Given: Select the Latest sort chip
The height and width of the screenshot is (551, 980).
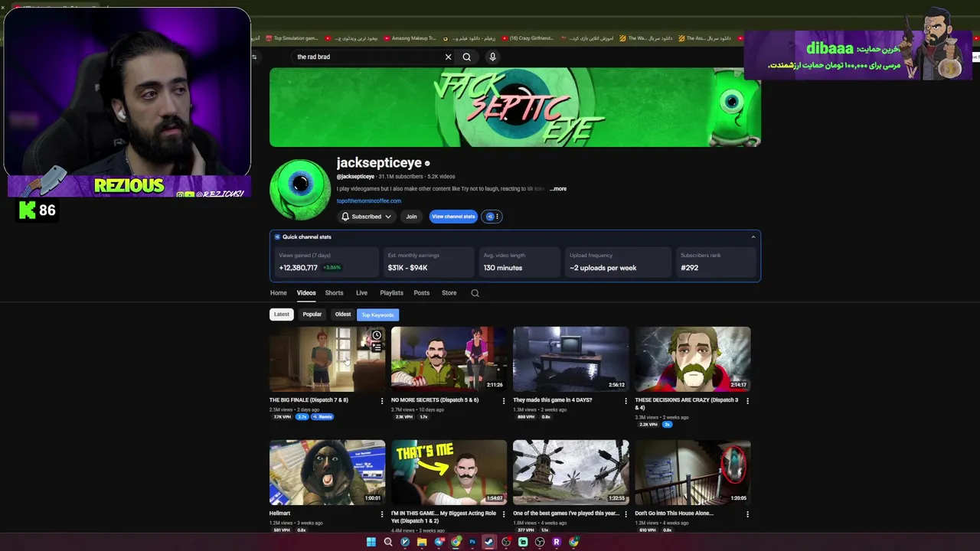Looking at the screenshot, I should [282, 315].
